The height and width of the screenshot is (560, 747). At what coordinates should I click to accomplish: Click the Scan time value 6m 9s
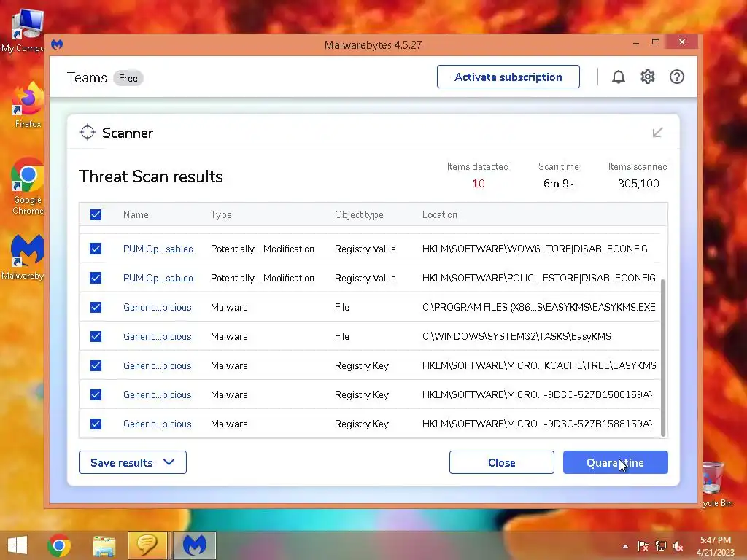point(558,183)
